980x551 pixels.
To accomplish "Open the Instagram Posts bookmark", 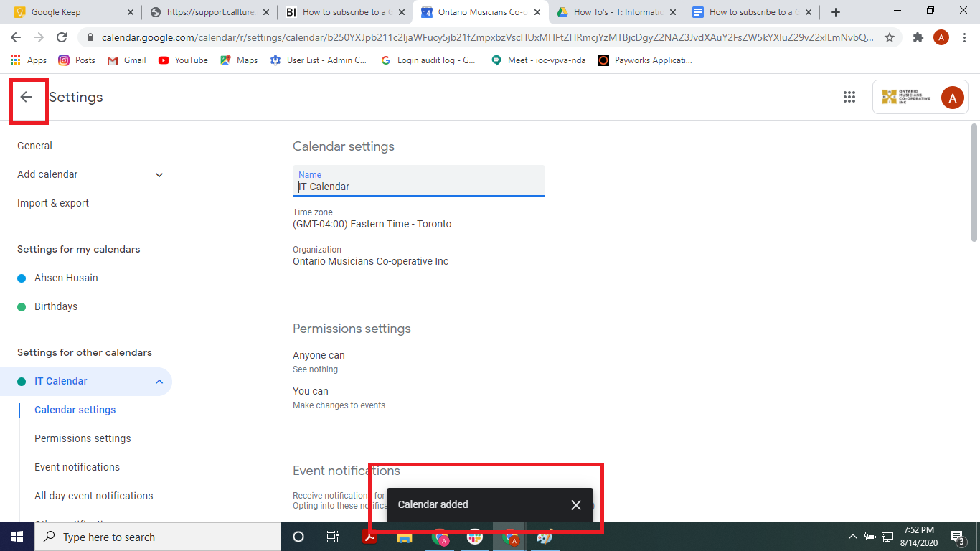I will tap(77, 60).
